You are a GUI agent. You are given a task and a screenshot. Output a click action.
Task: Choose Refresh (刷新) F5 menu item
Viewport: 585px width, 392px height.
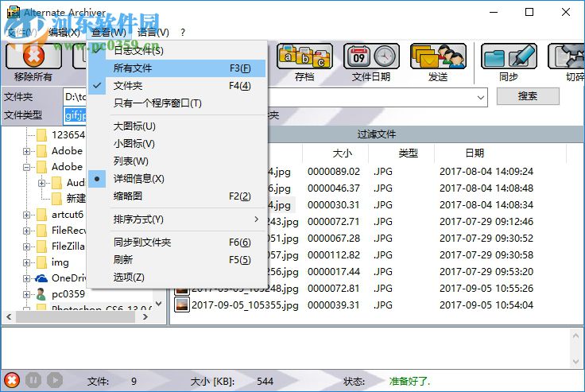(x=176, y=260)
